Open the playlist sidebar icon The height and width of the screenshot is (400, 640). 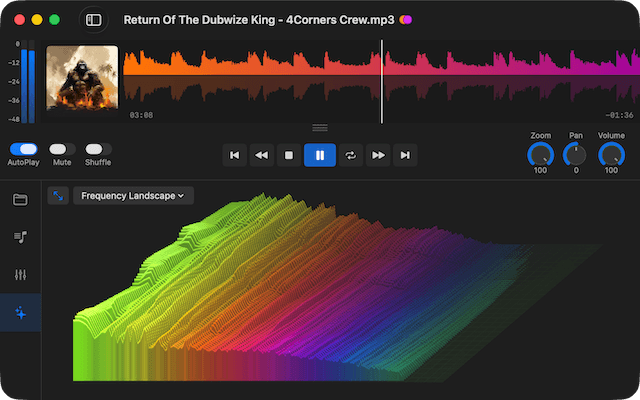[20, 237]
